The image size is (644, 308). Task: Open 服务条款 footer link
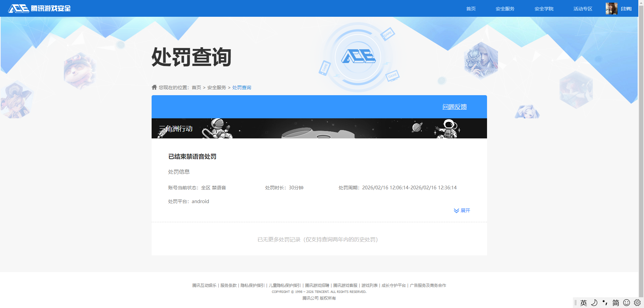(x=228, y=286)
